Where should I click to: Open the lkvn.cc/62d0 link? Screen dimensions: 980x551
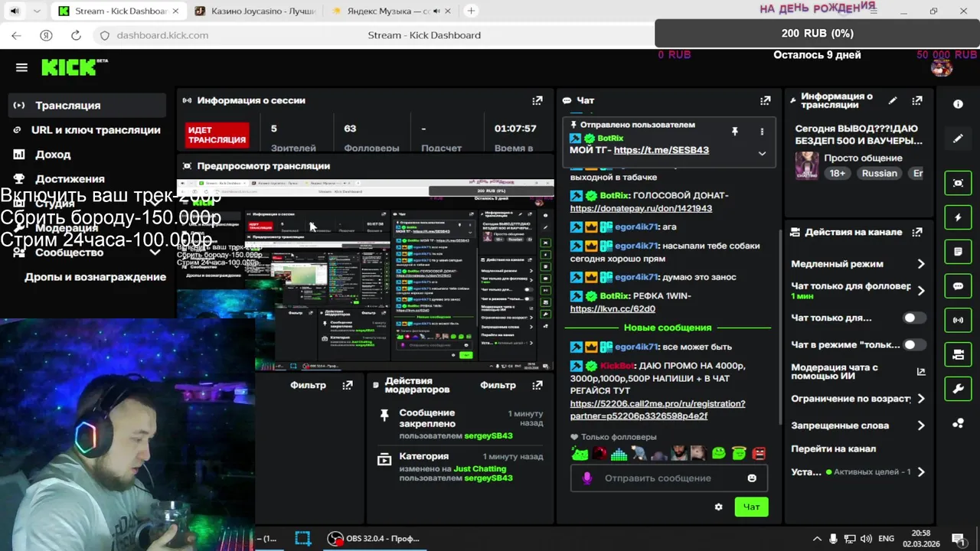(x=612, y=308)
